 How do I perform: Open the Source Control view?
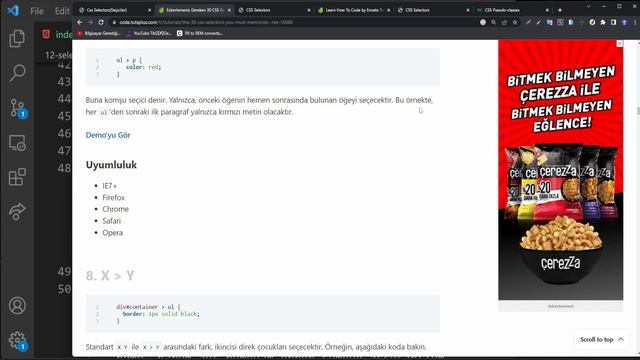click(18, 109)
